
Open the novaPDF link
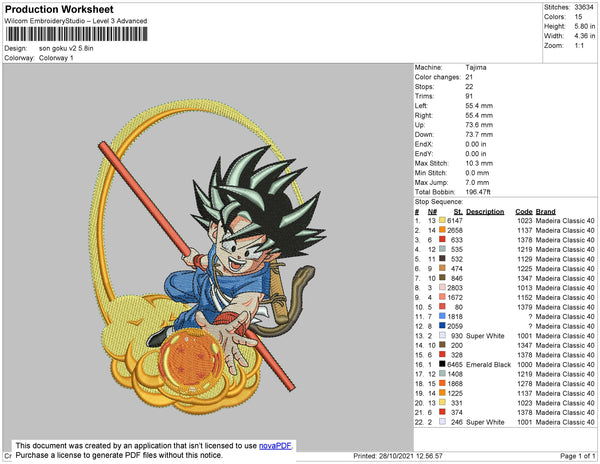click(275, 446)
